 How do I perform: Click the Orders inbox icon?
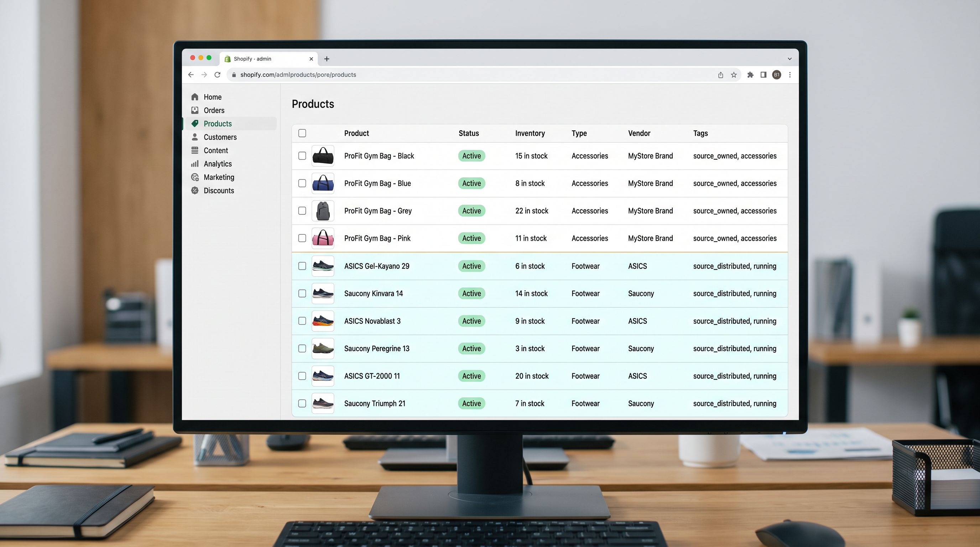tap(195, 110)
